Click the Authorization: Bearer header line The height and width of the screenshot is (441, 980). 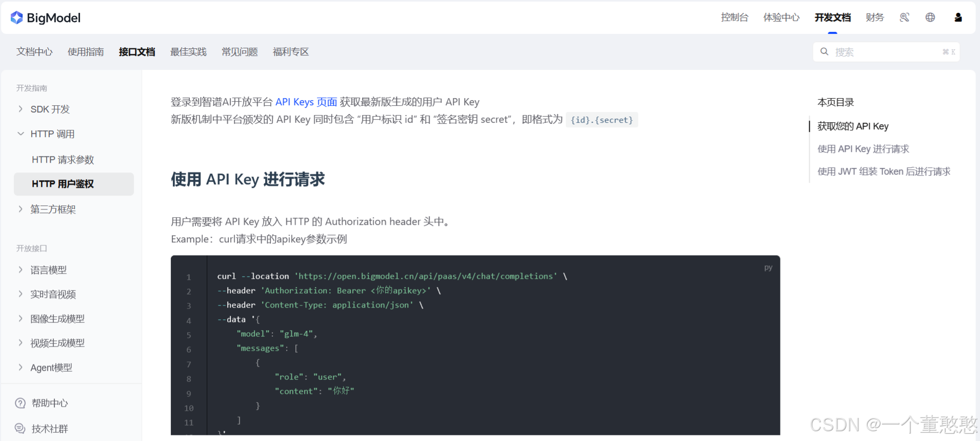coord(329,291)
